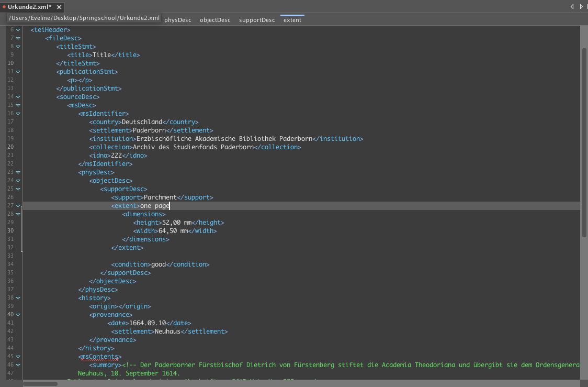Show previous editor tab arrow
The image size is (588, 387).
pyautogui.click(x=572, y=6)
